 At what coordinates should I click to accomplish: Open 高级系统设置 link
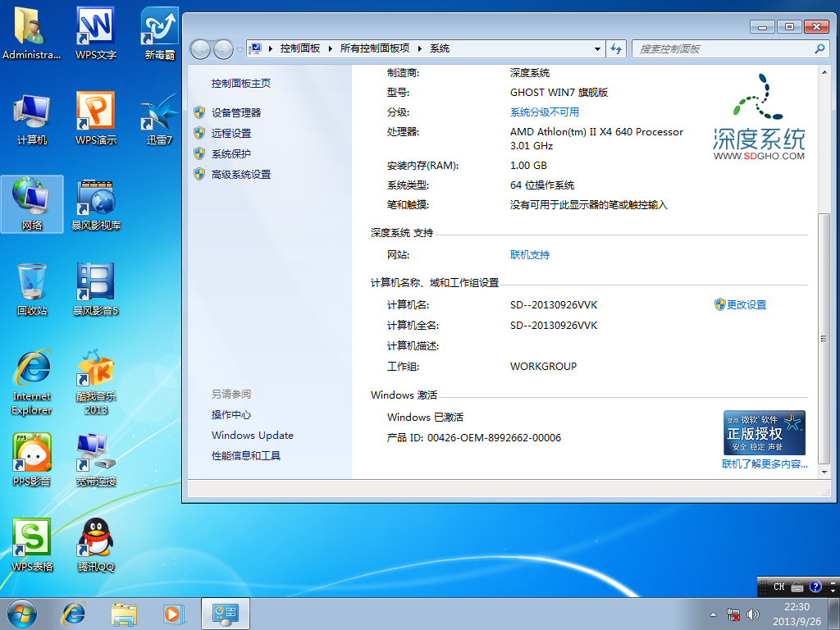[241, 175]
